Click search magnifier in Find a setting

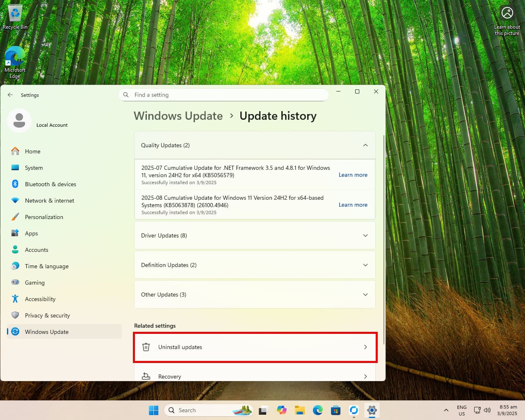tap(126, 95)
